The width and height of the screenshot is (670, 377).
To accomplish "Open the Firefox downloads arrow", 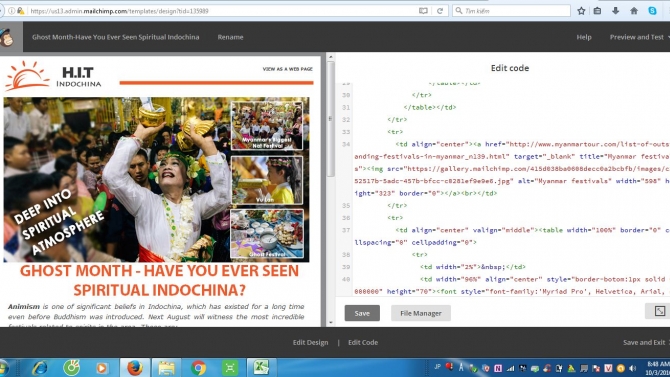I will (615, 11).
